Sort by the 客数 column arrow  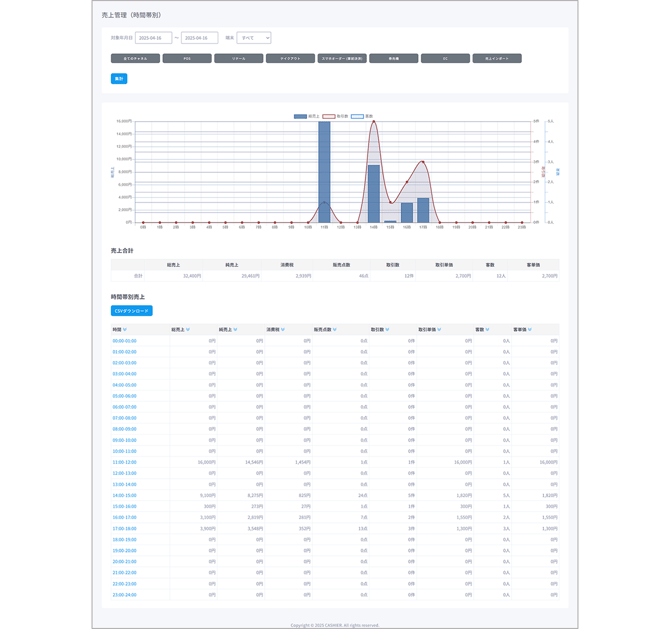[x=488, y=329]
